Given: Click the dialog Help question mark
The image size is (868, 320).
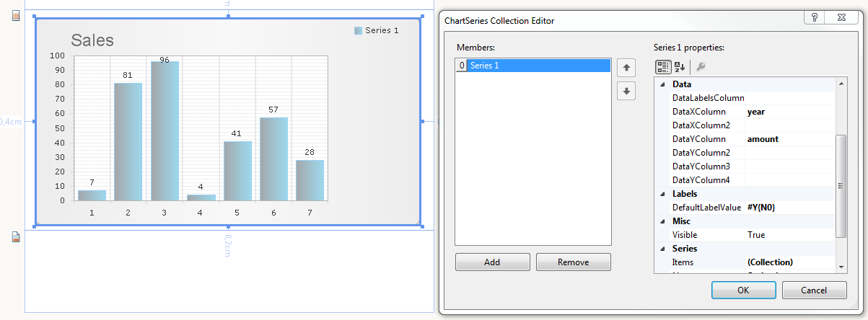Looking at the screenshot, I should (814, 19).
